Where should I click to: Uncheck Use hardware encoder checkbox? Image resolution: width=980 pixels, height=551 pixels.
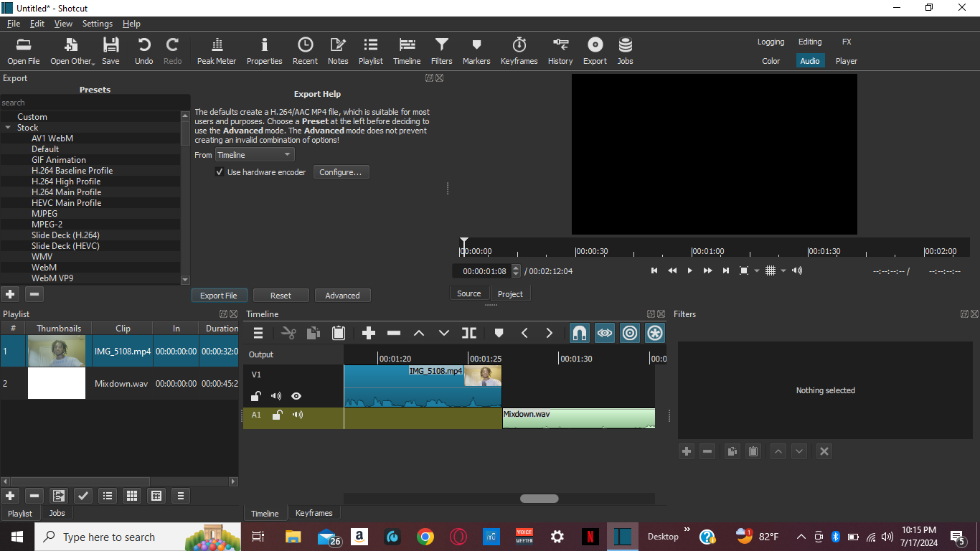coord(220,172)
